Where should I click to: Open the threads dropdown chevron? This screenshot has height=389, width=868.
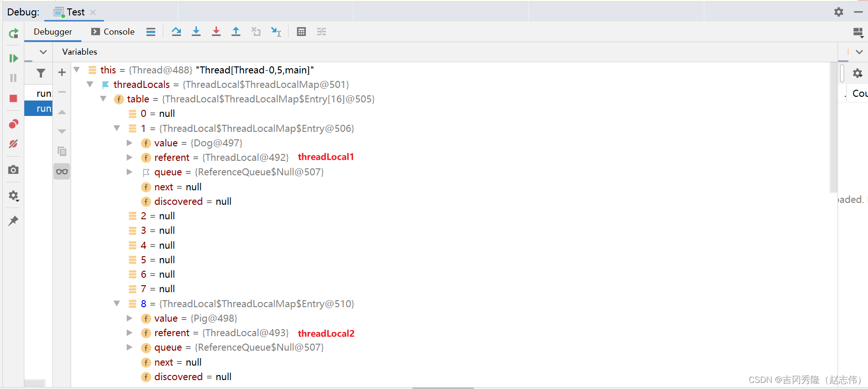(x=43, y=52)
